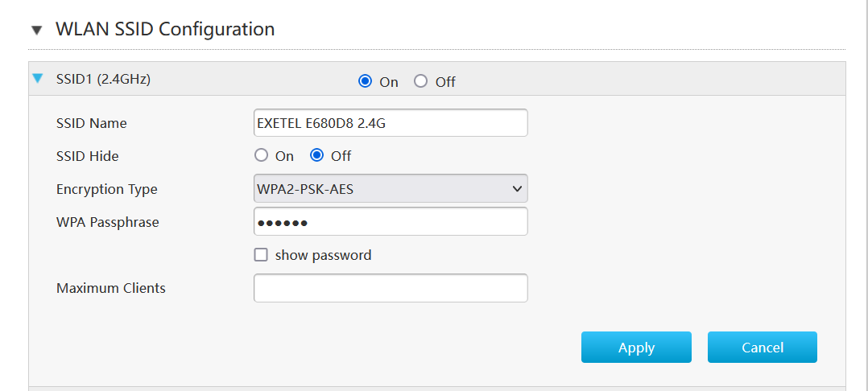This screenshot has width=868, height=391.
Task: Set SSID Hide to On
Action: (260, 156)
